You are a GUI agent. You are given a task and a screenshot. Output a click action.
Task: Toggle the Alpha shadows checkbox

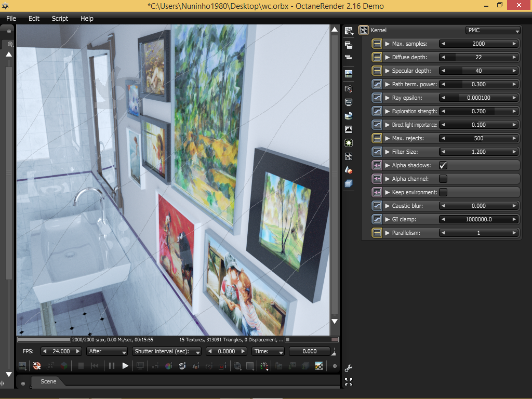[x=443, y=165]
